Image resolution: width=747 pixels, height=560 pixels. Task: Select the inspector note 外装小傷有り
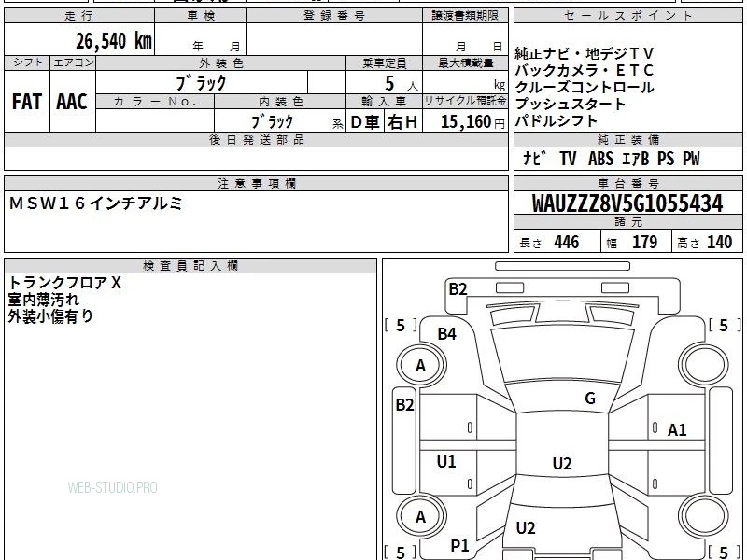pyautogui.click(x=50, y=316)
